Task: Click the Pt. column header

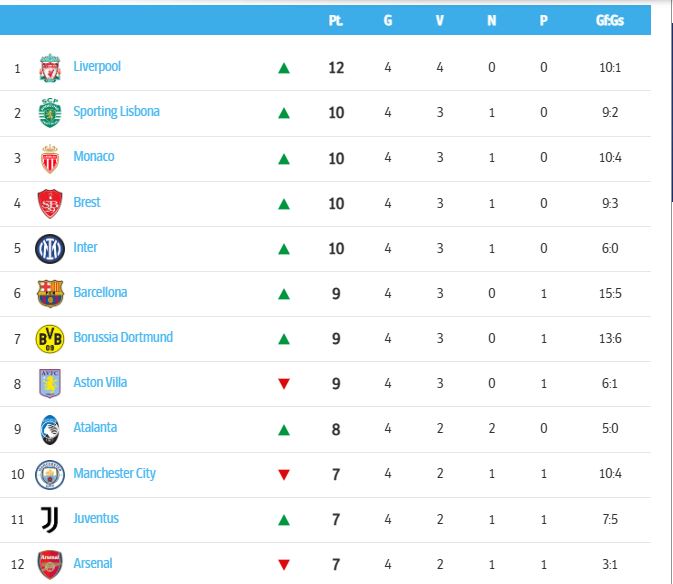Action: (336, 20)
